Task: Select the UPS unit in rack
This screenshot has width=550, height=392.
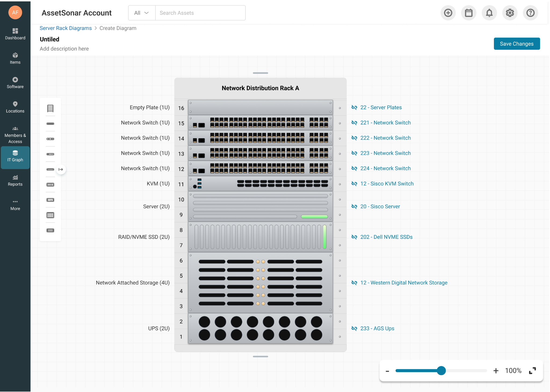Action: pyautogui.click(x=260, y=328)
